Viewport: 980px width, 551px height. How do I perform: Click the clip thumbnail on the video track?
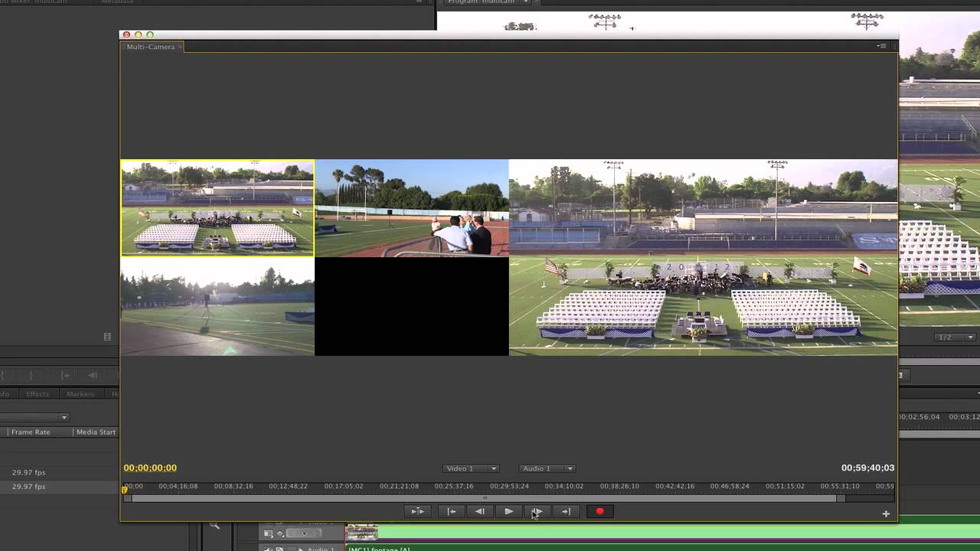(362, 532)
